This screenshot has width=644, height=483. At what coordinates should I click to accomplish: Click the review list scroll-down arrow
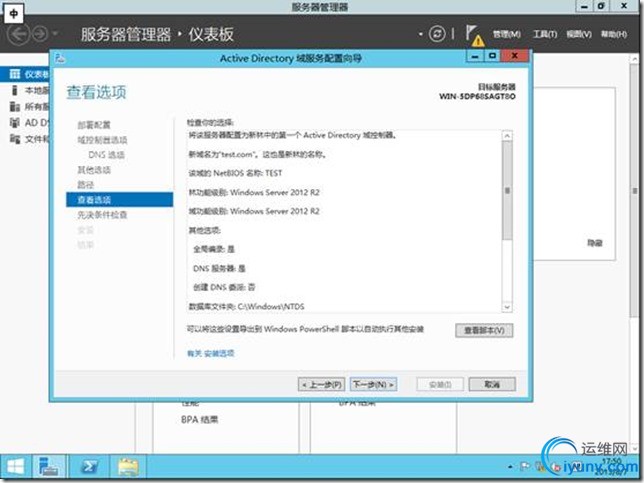pos(507,307)
